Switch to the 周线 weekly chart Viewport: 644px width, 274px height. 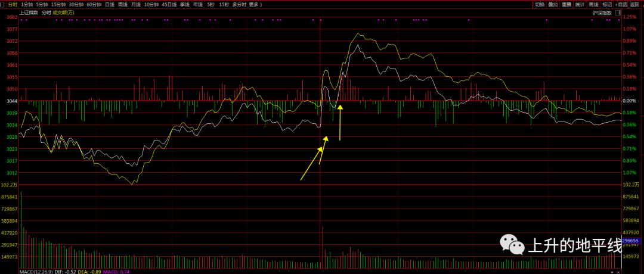[122, 5]
